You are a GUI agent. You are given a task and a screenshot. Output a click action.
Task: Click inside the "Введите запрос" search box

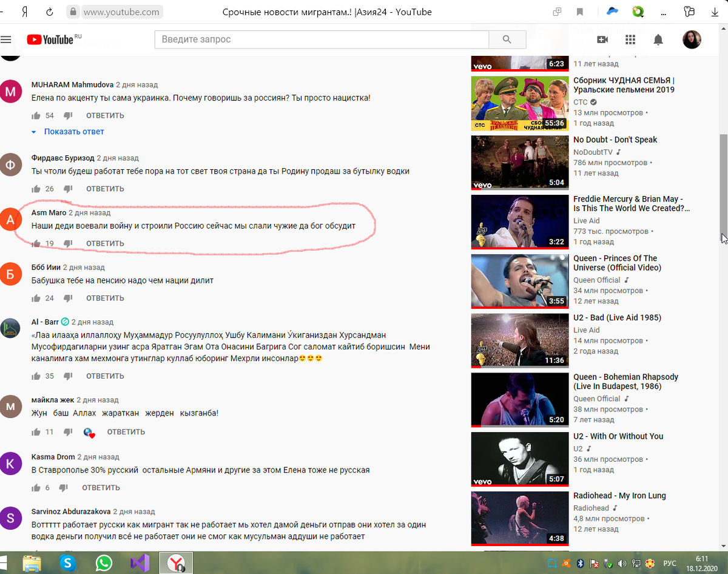pos(322,39)
